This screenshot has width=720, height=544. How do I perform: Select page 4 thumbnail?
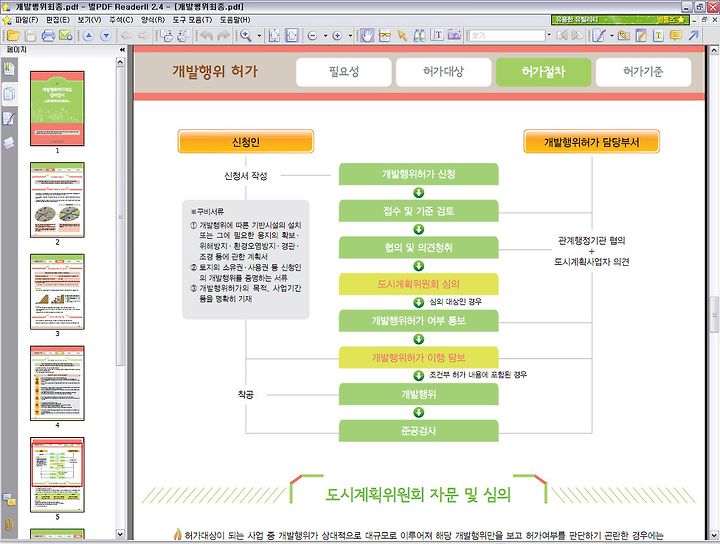[57, 383]
